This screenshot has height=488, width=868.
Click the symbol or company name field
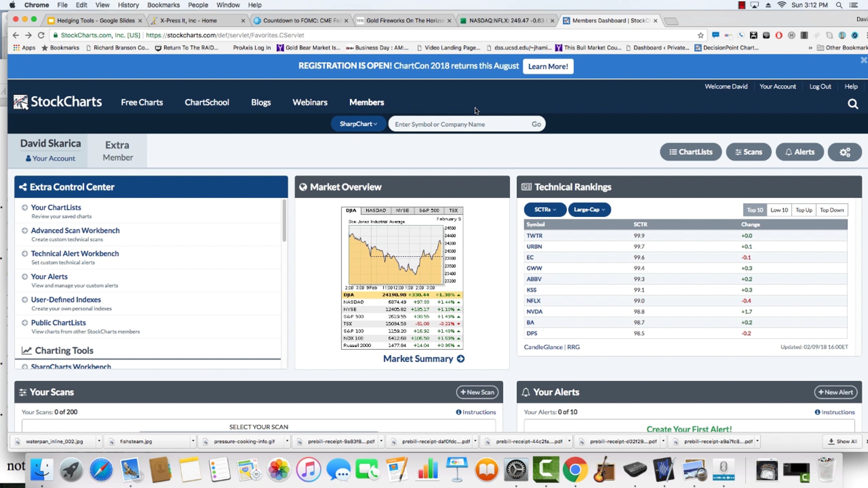459,124
